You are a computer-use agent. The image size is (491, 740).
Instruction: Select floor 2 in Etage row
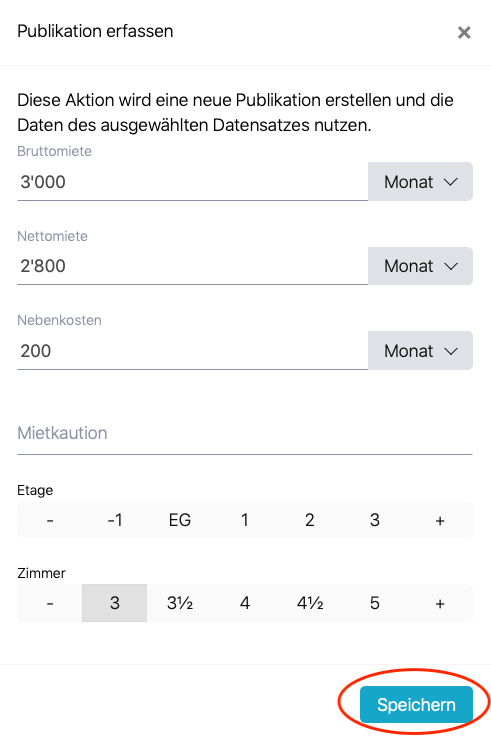(310, 520)
